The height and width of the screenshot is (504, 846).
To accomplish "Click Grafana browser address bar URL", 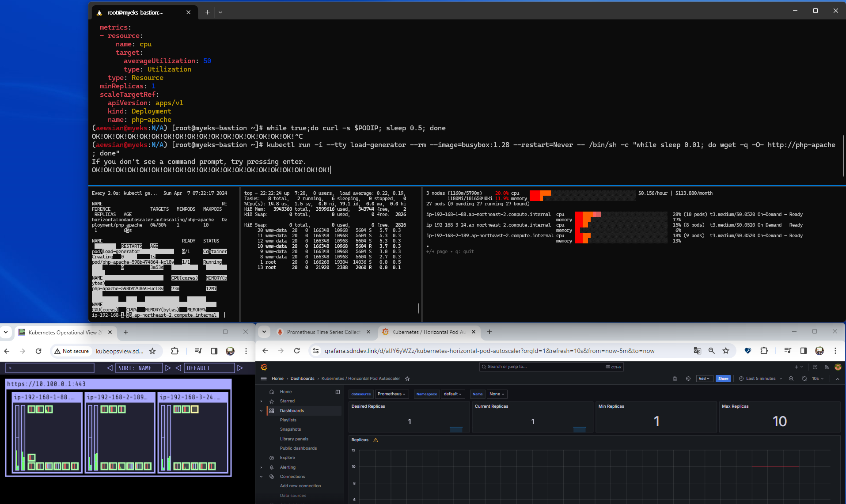I will tap(489, 351).
